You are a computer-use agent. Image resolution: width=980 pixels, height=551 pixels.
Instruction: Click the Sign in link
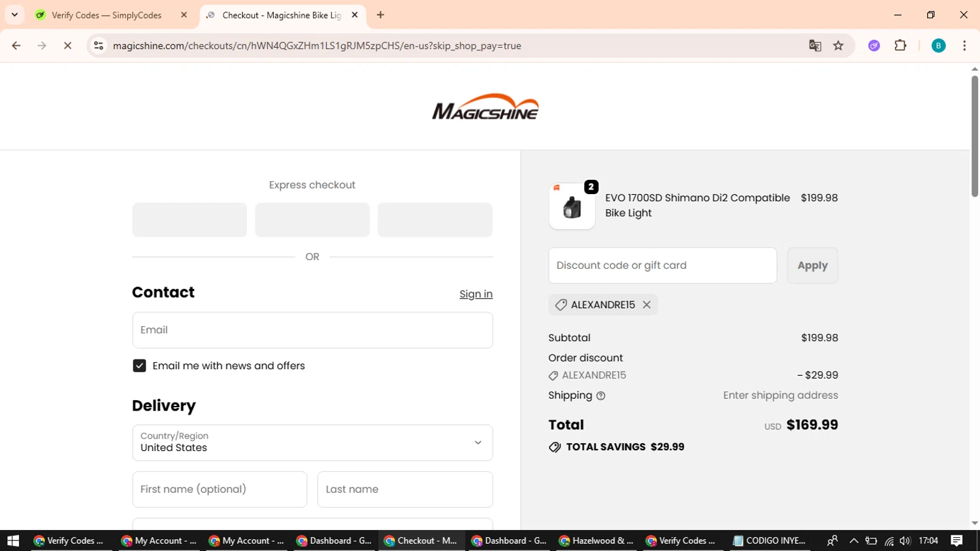[476, 294]
